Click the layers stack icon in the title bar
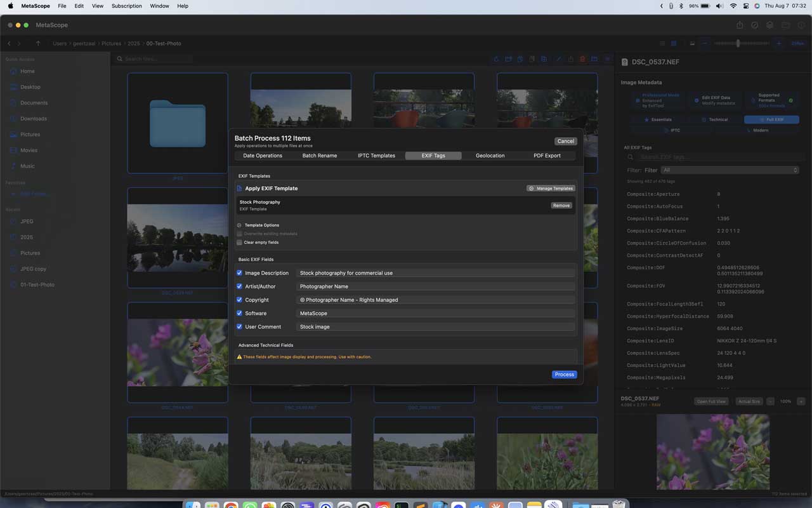812x508 pixels. click(769, 25)
